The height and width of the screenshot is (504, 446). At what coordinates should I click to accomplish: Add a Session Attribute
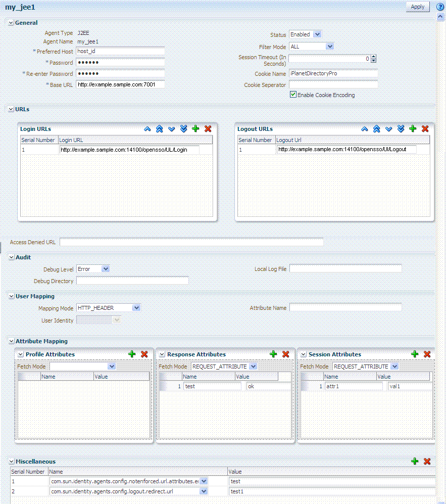tap(415, 354)
